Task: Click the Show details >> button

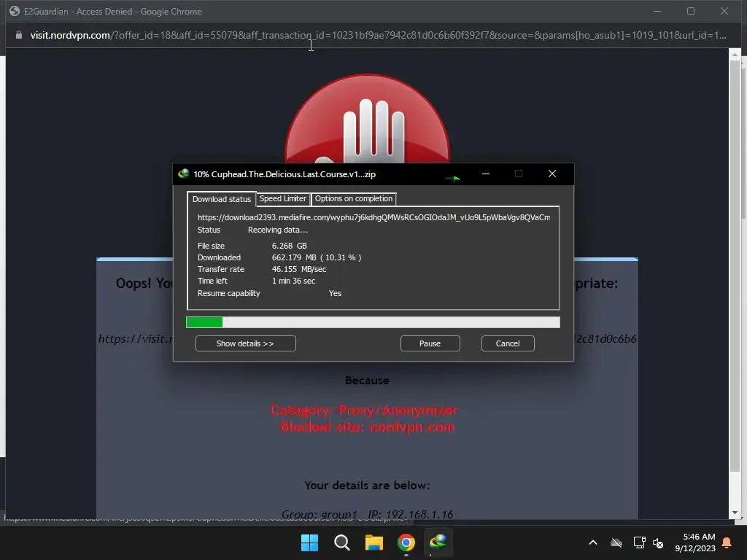Action: pyautogui.click(x=245, y=343)
